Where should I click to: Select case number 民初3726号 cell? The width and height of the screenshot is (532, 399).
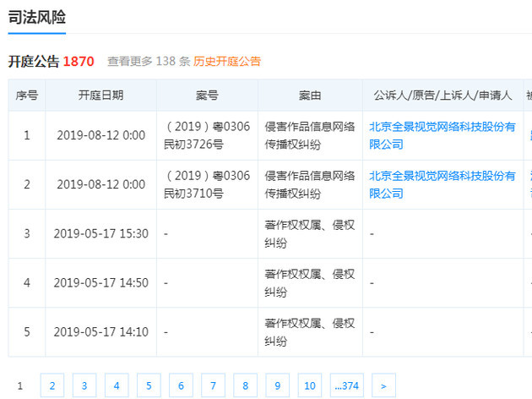[x=207, y=135]
